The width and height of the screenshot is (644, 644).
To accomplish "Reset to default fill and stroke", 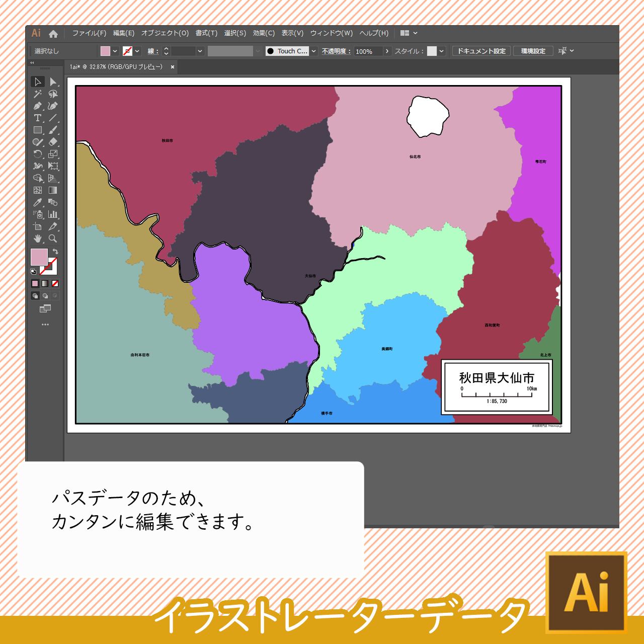I will tap(33, 272).
